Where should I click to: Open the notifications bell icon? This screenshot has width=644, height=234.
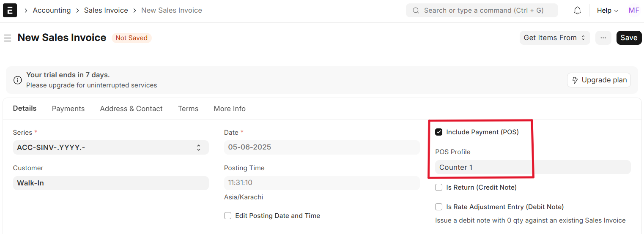577,11
